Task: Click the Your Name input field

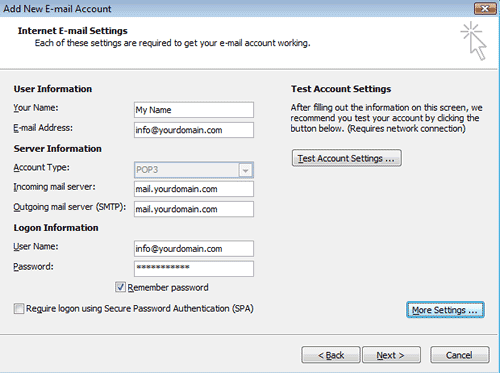Action: coord(194,110)
